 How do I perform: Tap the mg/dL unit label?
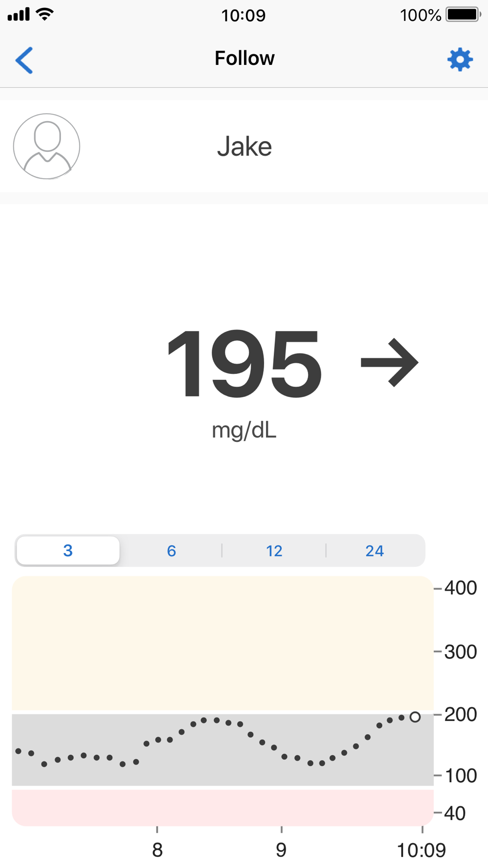coord(244,431)
